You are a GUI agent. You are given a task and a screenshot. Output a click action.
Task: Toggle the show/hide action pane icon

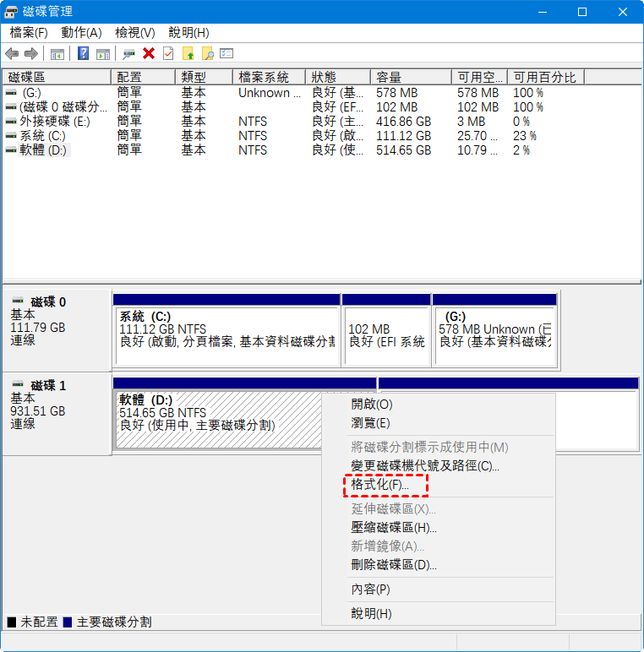[x=103, y=54]
